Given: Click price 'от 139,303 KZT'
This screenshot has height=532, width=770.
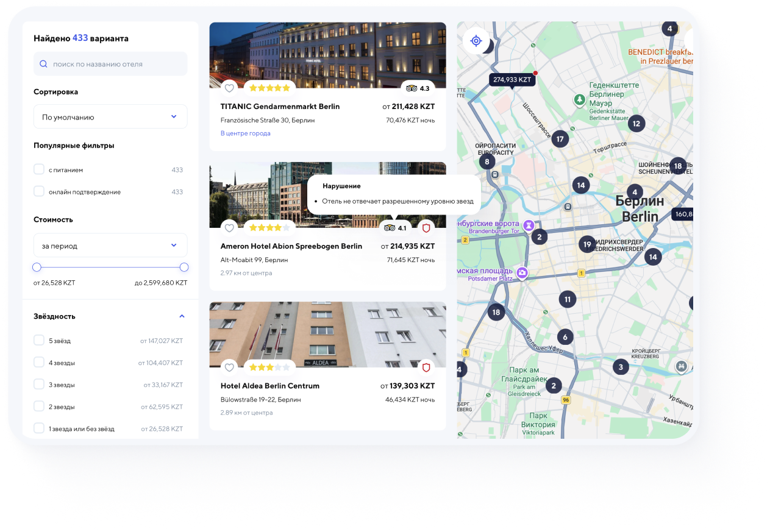Looking at the screenshot, I should point(408,386).
